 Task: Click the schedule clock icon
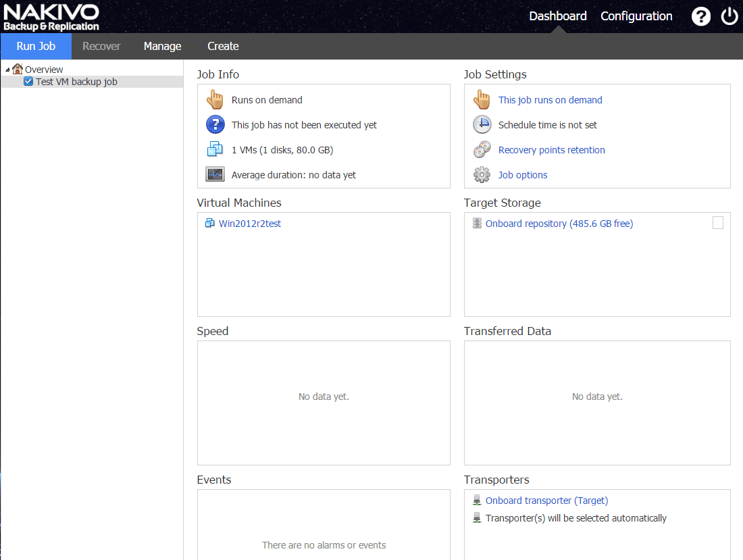coord(482,125)
